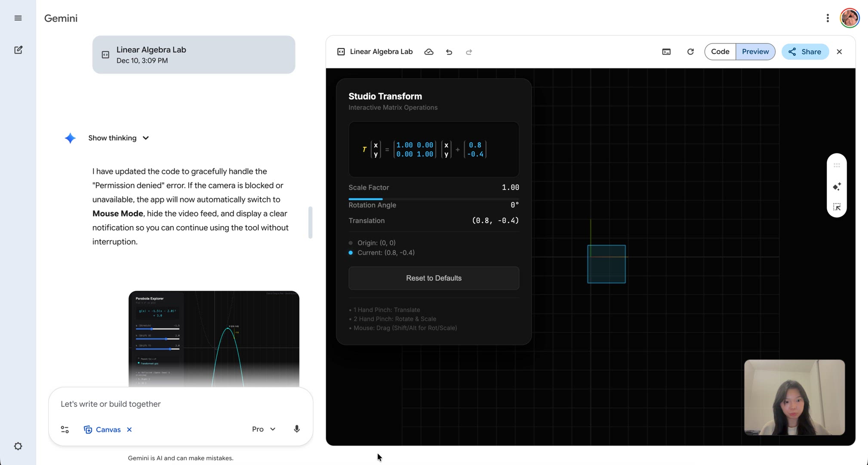Click the Rotation Angle 0° value
868x465 pixels.
click(x=514, y=205)
